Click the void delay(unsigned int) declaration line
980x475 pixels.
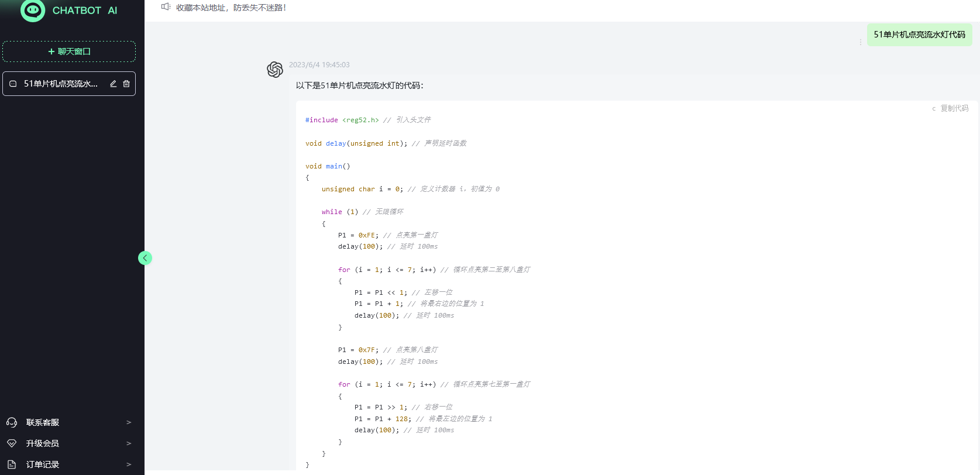(386, 143)
